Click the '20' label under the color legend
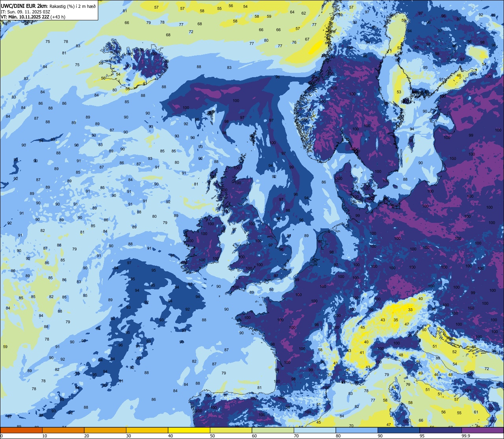This screenshot has width=504, height=439. click(x=87, y=436)
